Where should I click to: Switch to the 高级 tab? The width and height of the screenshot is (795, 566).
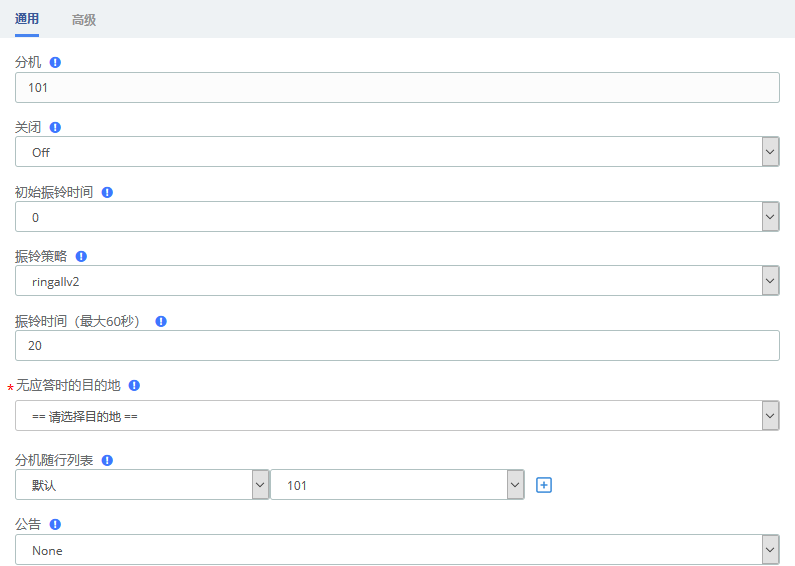tap(84, 20)
